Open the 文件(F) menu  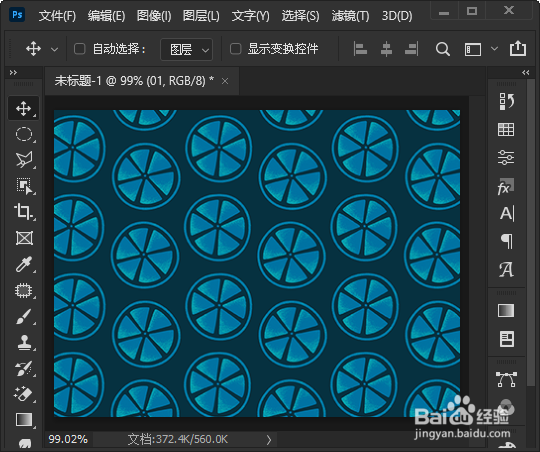pos(57,16)
